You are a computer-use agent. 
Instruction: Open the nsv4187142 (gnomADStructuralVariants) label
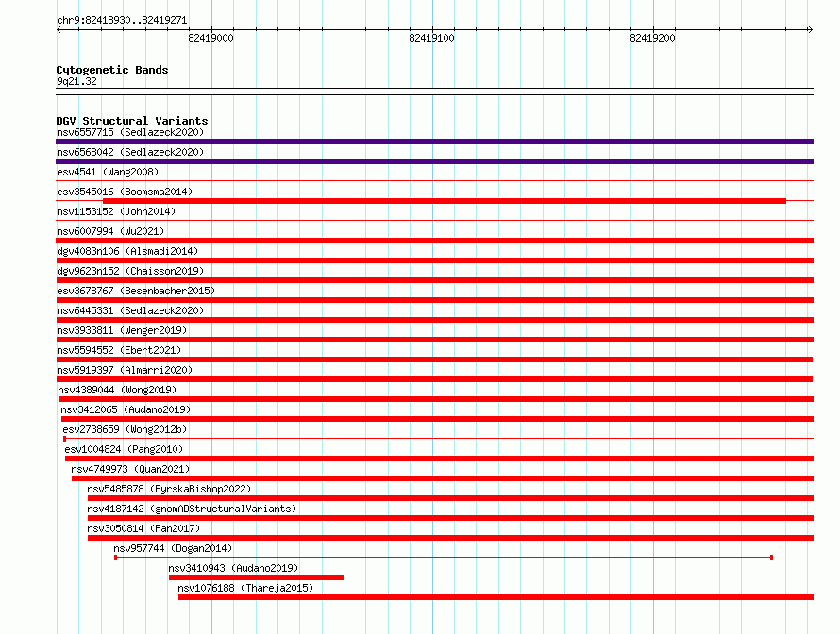pyautogui.click(x=192, y=509)
